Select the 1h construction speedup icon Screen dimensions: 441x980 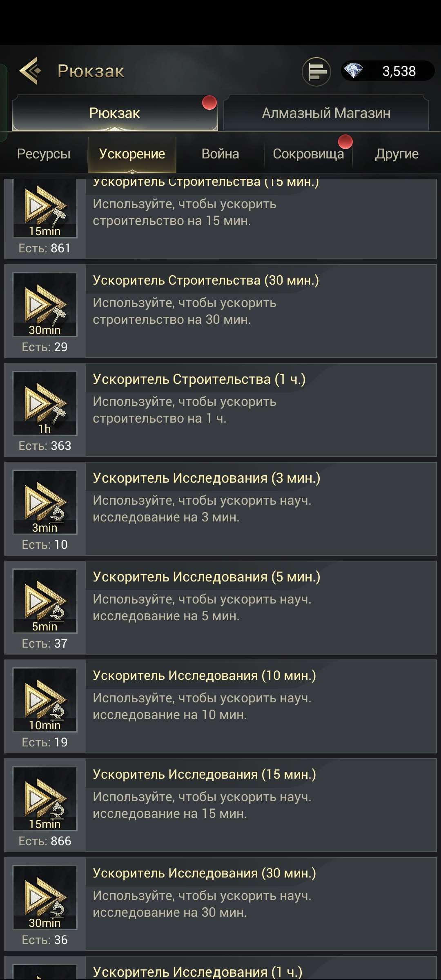point(45,403)
